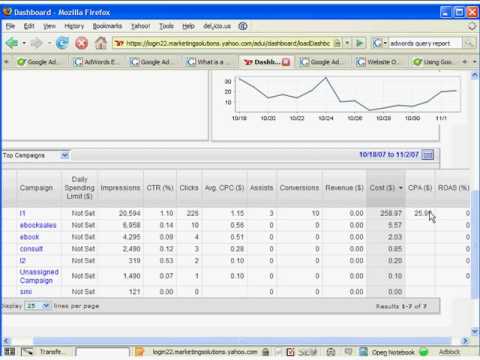Screen dimensions: 480x360
Task: Click the Conversions column header
Action: tap(299, 188)
